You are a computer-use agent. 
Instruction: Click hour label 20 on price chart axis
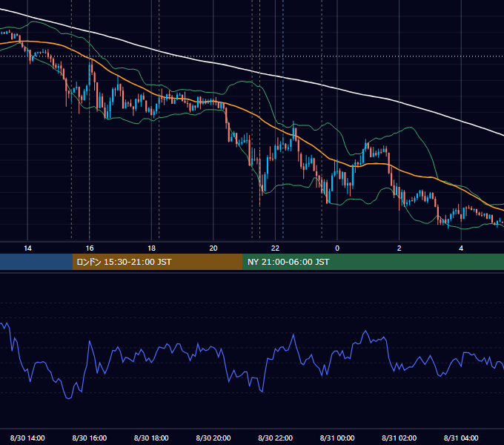[x=213, y=248]
